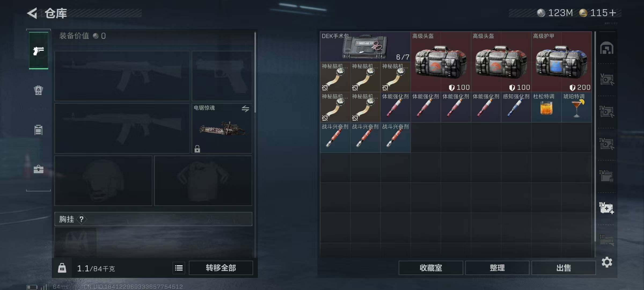Select the 杜松特调 cocktail item
The height and width of the screenshot is (290, 644).
(546, 107)
